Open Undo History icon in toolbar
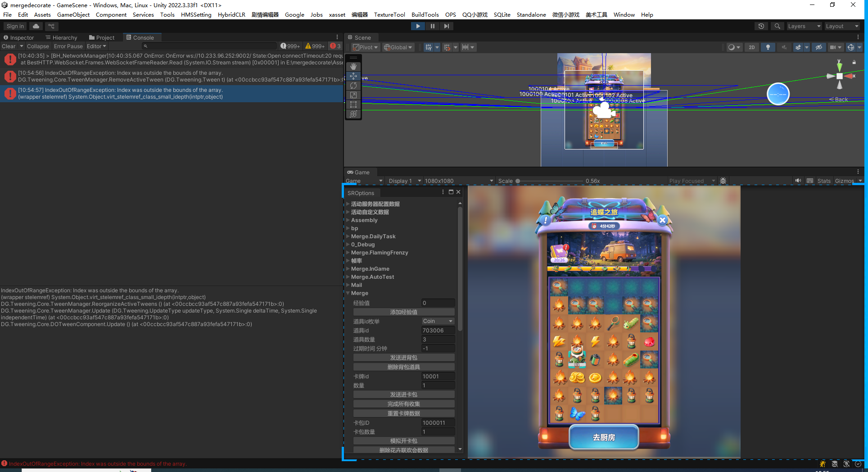 (761, 26)
